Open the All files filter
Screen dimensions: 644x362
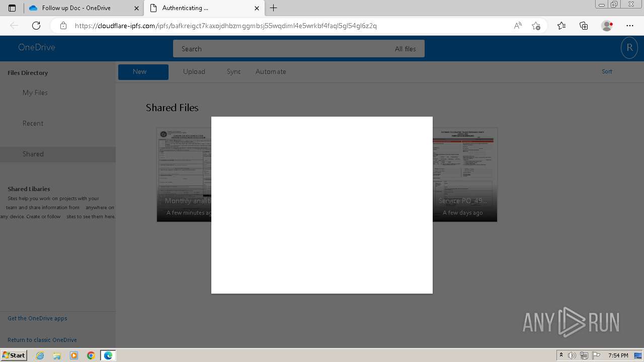[x=406, y=49]
